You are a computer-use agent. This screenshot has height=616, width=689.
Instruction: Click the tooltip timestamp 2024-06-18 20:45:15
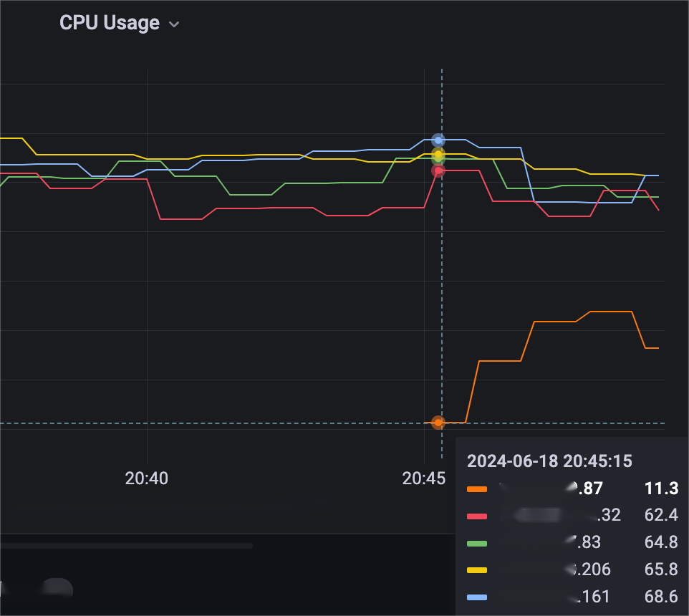pyautogui.click(x=549, y=461)
